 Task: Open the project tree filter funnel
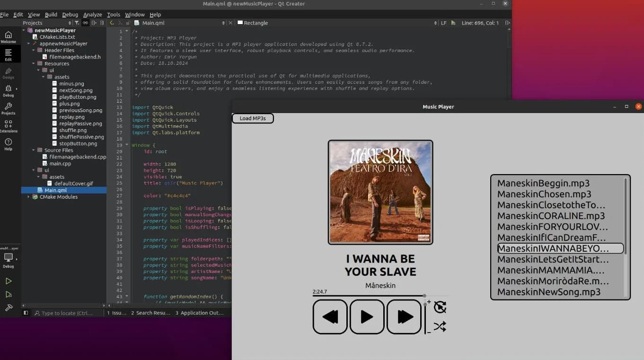[x=77, y=23]
